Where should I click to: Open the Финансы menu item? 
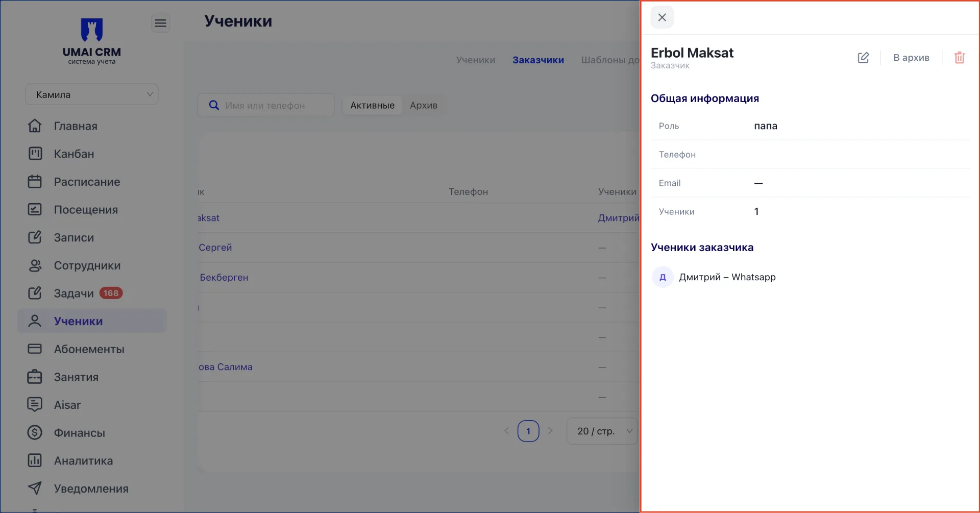coord(80,433)
